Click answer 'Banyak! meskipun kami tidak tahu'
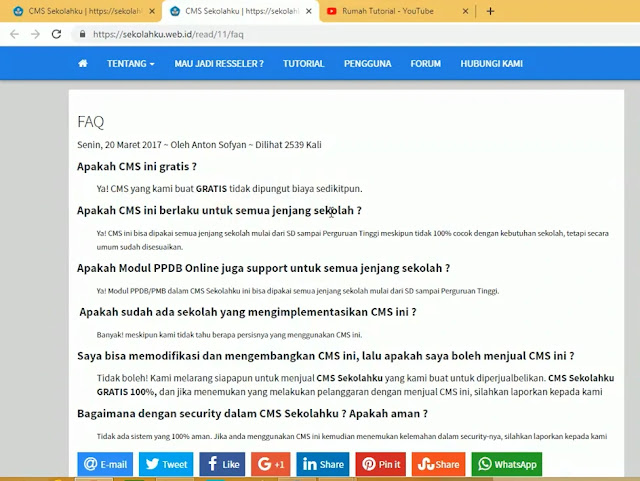Viewport: 640px width, 481px height. (x=229, y=335)
